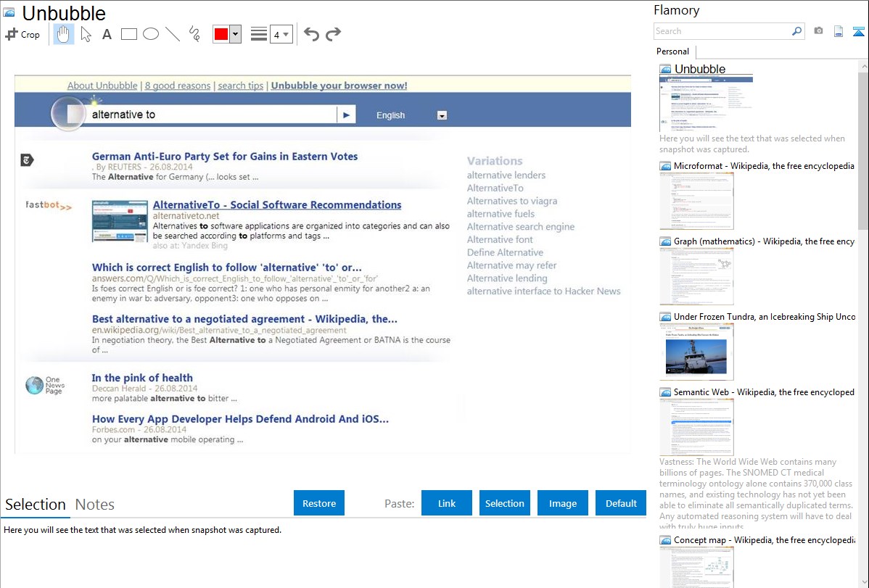The width and height of the screenshot is (869, 588).
Task: Click the red color swatch
Action: [221, 34]
